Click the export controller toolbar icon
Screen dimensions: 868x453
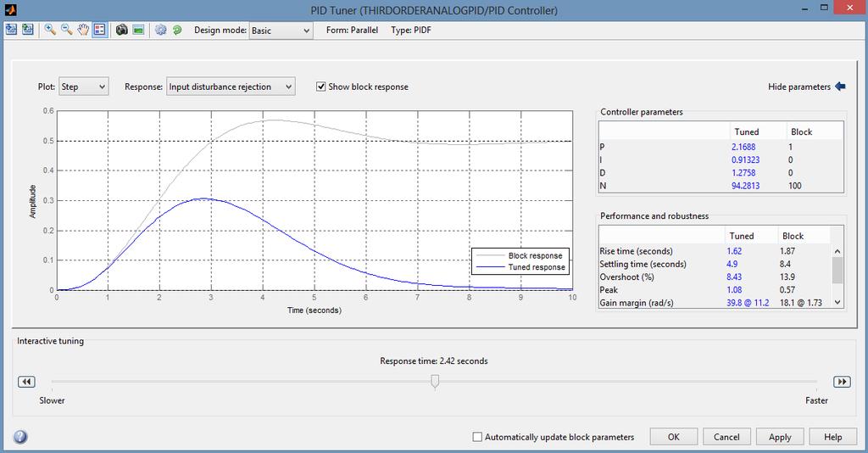point(28,30)
